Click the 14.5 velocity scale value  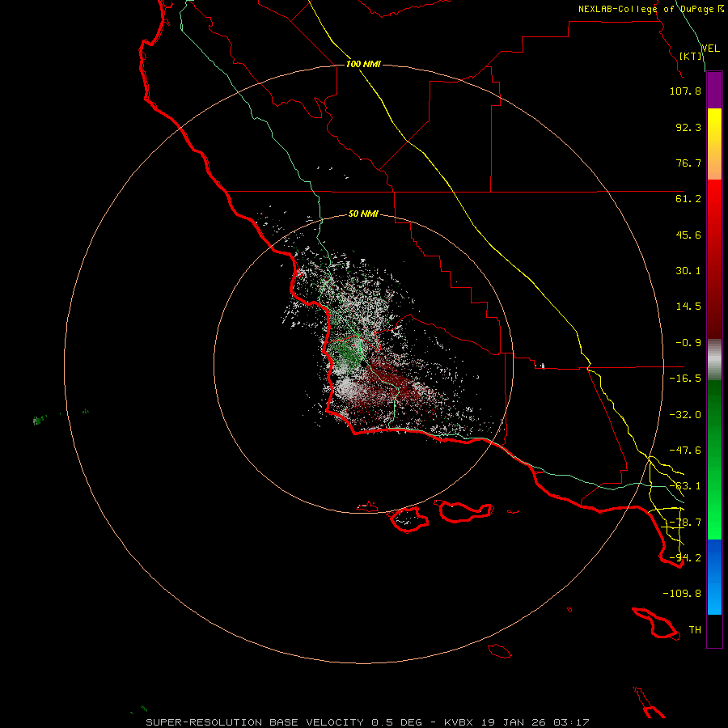pyautogui.click(x=688, y=307)
